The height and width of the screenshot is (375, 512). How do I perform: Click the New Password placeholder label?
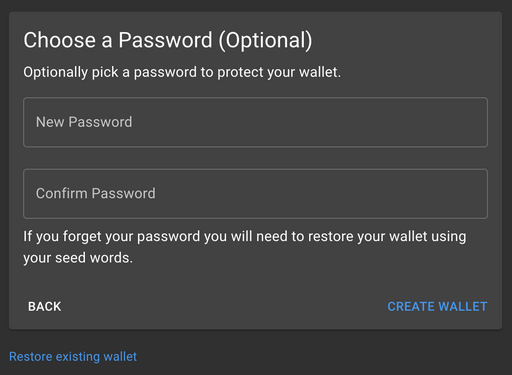[84, 122]
